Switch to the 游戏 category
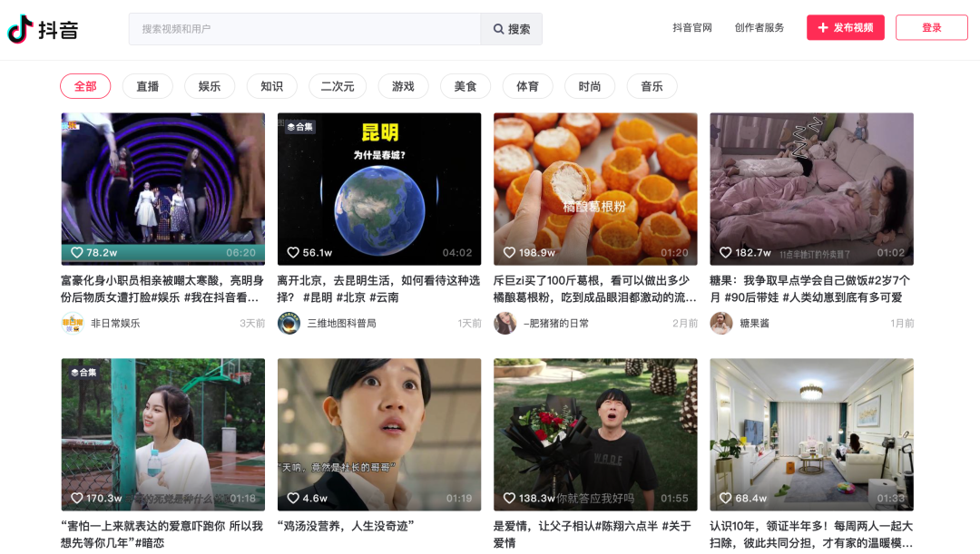 point(403,86)
